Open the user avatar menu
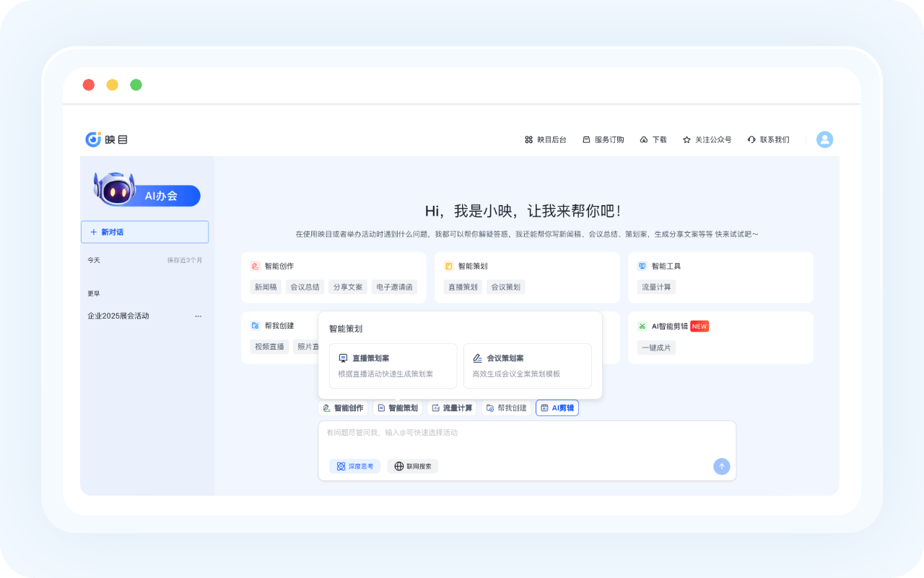 (x=824, y=139)
